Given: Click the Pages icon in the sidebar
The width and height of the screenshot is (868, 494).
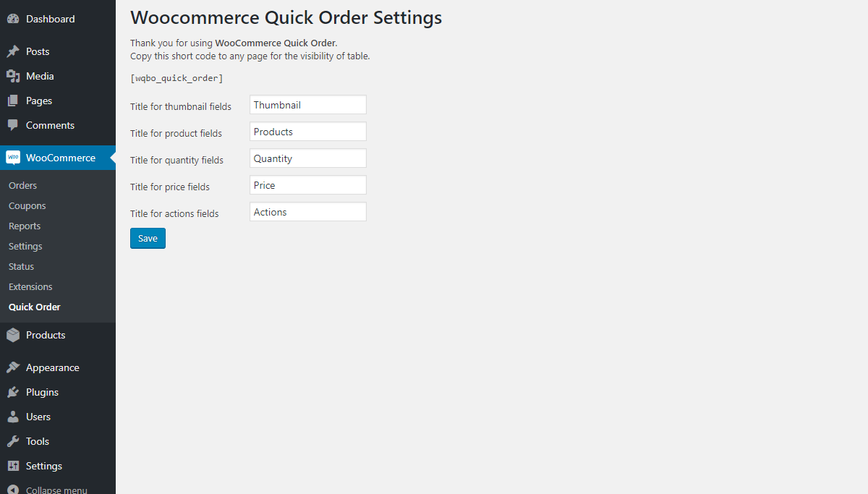Looking at the screenshot, I should click(14, 100).
